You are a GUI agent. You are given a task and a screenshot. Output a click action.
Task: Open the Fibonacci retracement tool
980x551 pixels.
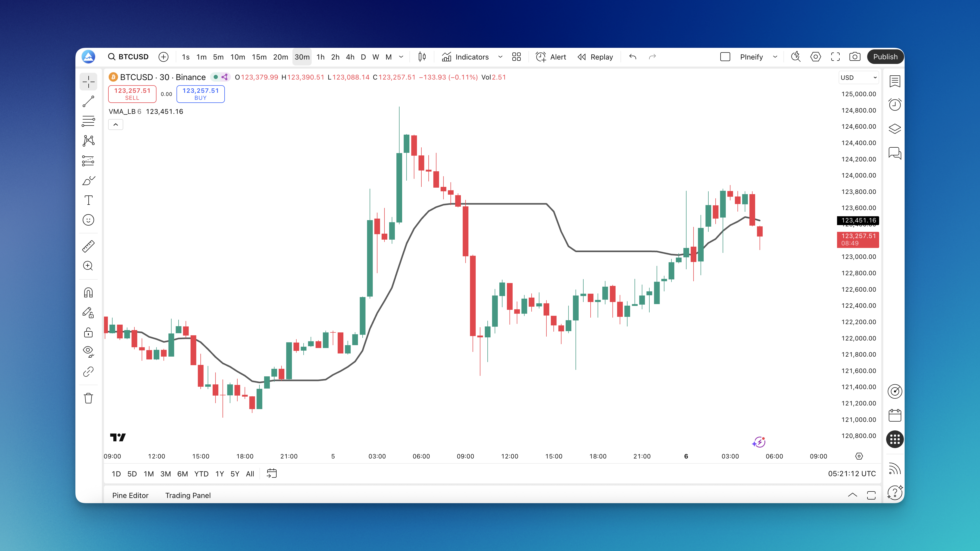[88, 121]
